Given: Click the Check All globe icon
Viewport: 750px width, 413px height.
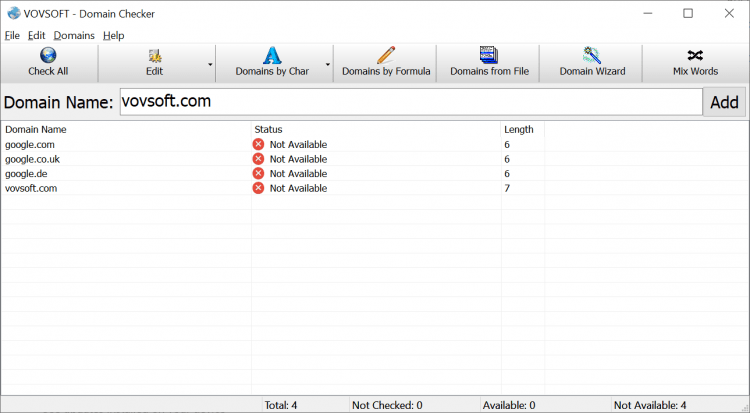Looking at the screenshot, I should click(x=48, y=56).
